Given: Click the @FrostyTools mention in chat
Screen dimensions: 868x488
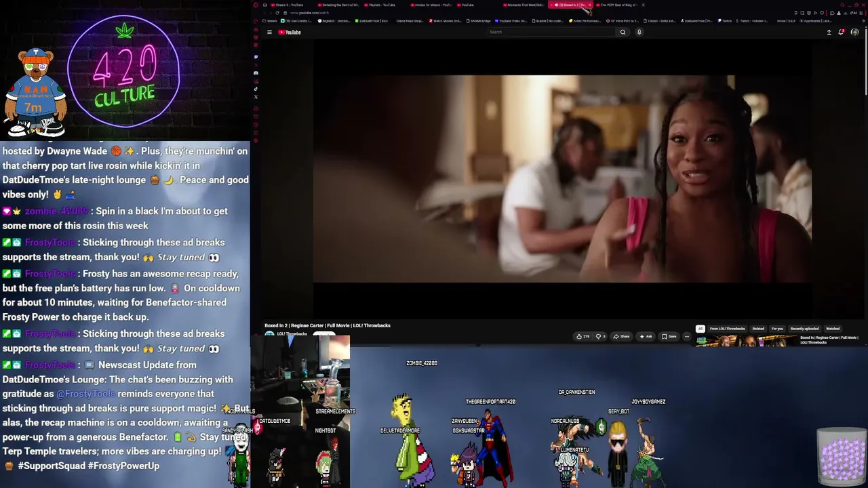Looking at the screenshot, I should coord(85,394).
